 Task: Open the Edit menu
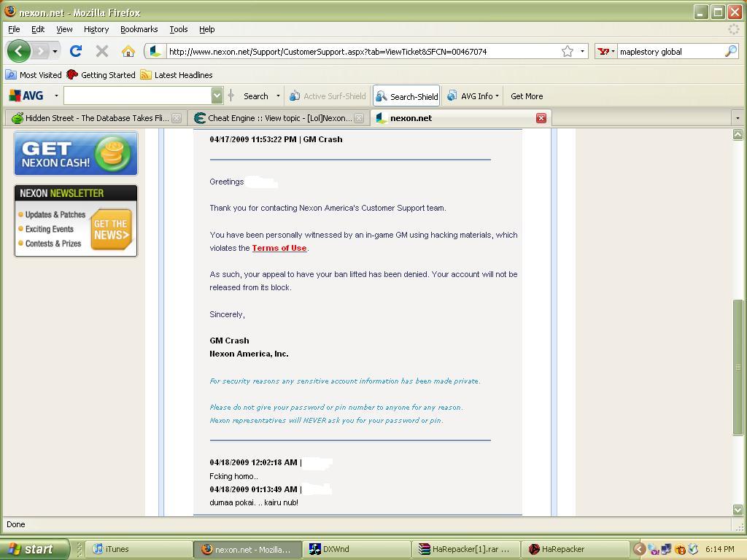pyautogui.click(x=38, y=29)
